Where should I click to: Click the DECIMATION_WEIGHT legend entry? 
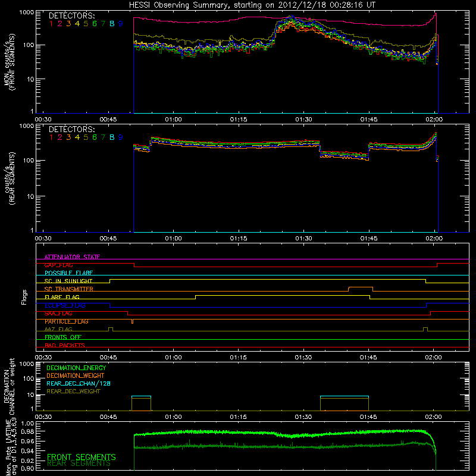pos(76,375)
